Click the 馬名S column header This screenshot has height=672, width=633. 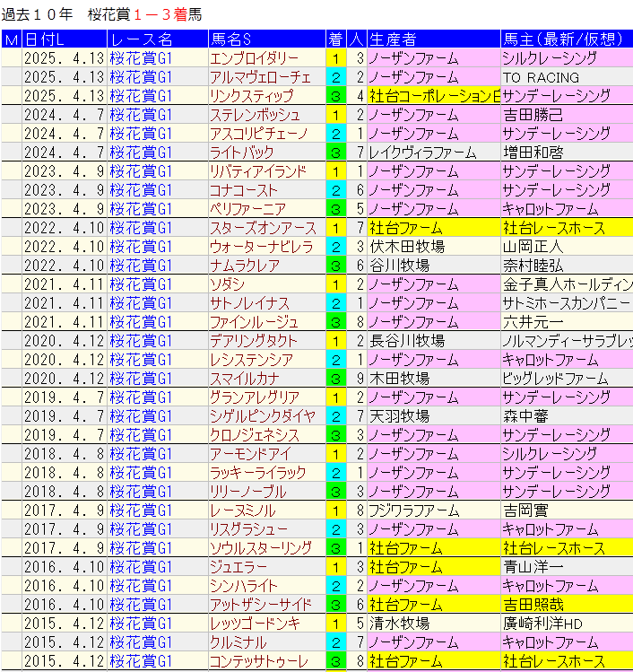coord(266,39)
